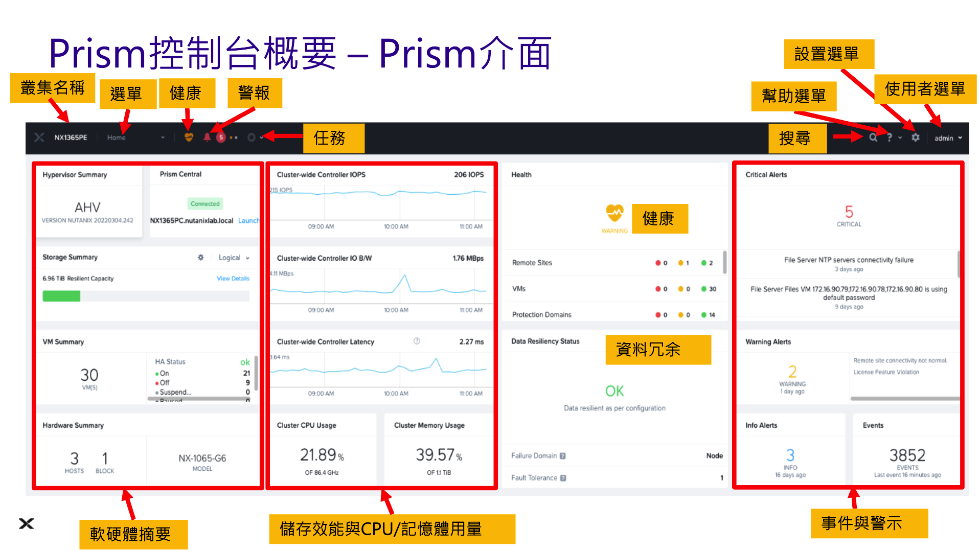Open the Remote Sites health row

point(613,263)
